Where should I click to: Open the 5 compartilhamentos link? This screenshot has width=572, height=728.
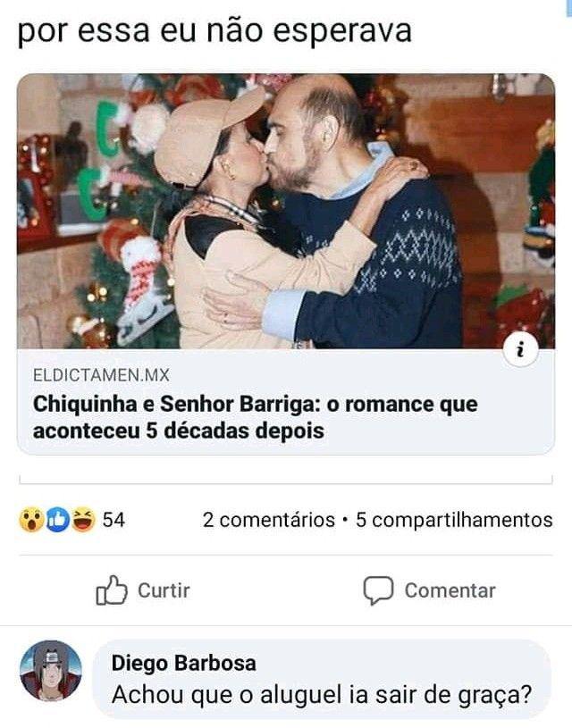click(454, 520)
